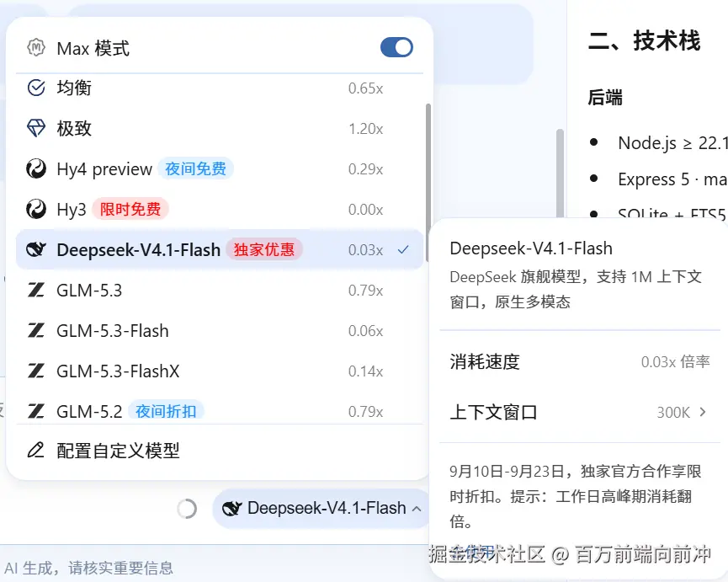Click the document pane scrollbar
The width and height of the screenshot is (728, 582).
point(560,173)
